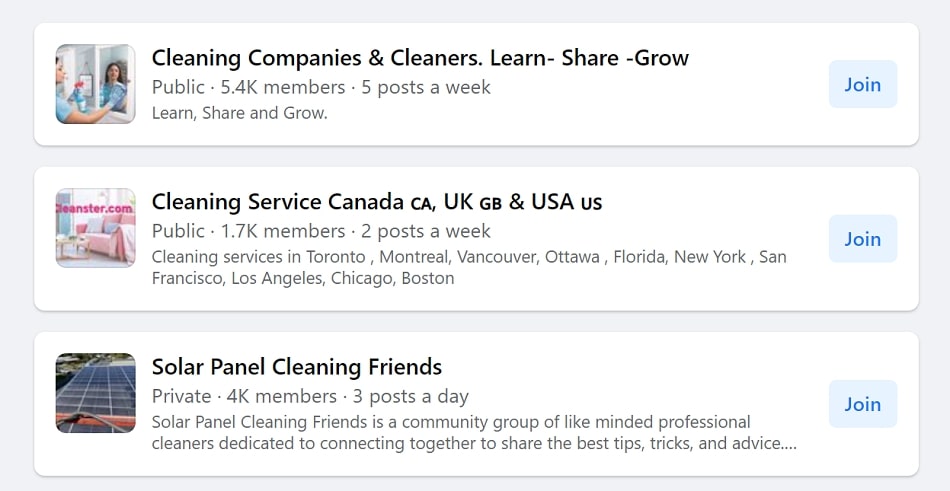Select the '4K members' count text
Screen dimensions: 950x491
click(281, 396)
